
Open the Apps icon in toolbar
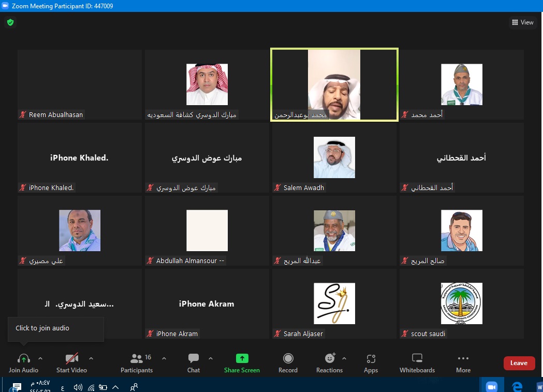(x=371, y=358)
